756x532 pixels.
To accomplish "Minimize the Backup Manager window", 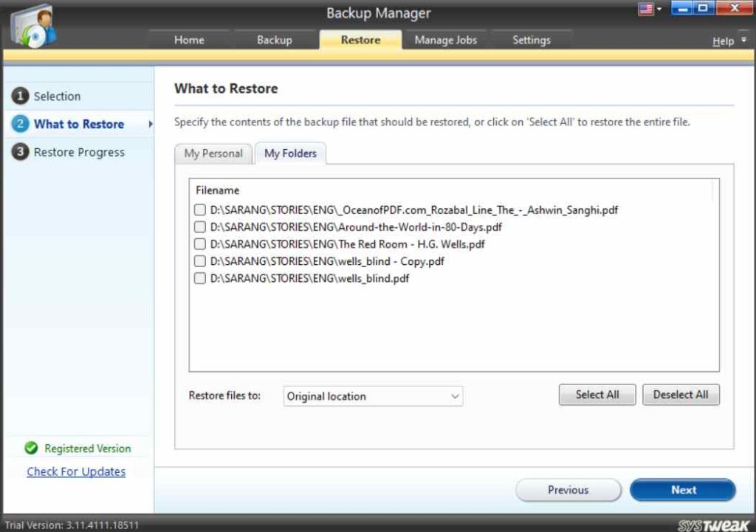I will click(x=681, y=7).
